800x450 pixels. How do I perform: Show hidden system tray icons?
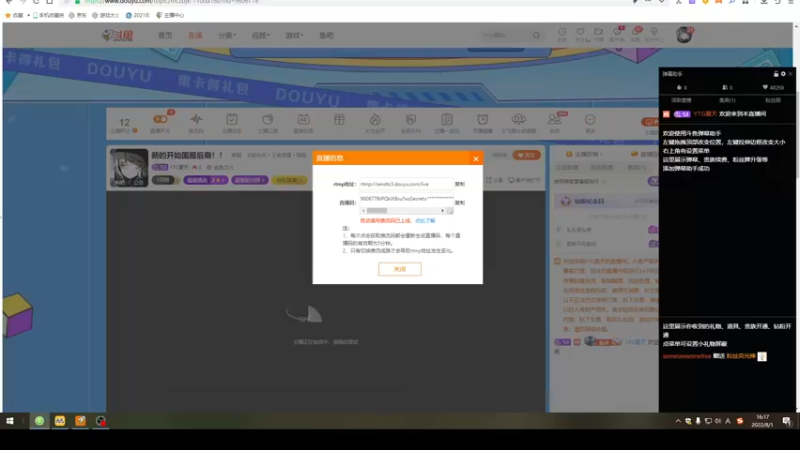coord(678,421)
